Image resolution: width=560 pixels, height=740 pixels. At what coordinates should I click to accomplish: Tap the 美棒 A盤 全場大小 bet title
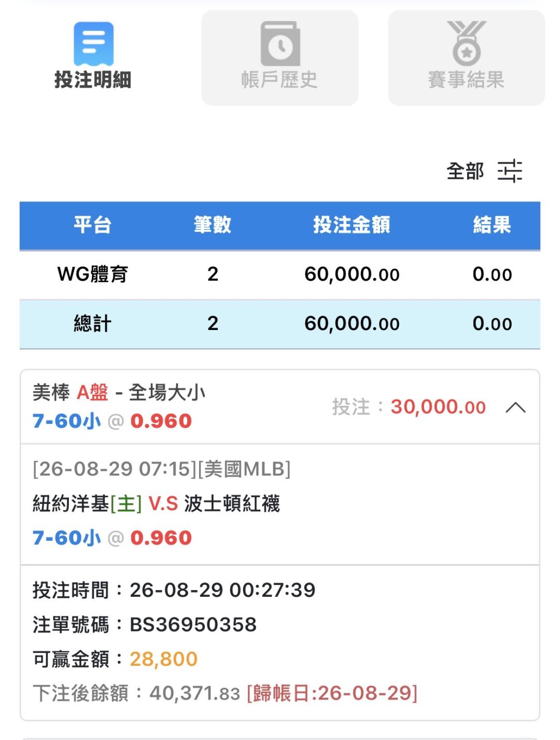[x=119, y=393]
